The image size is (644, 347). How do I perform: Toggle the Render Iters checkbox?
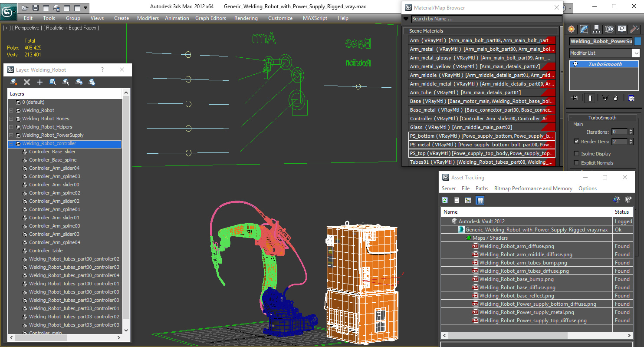pyautogui.click(x=576, y=142)
